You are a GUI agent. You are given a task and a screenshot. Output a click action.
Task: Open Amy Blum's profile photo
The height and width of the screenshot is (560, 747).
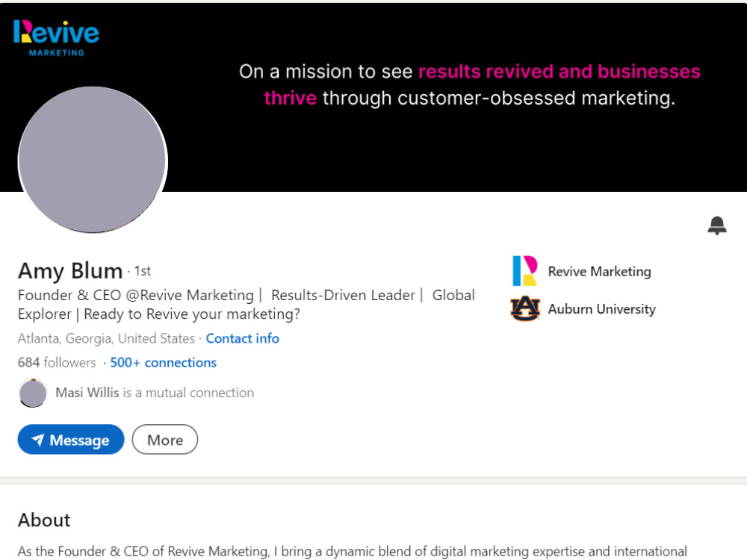93,160
